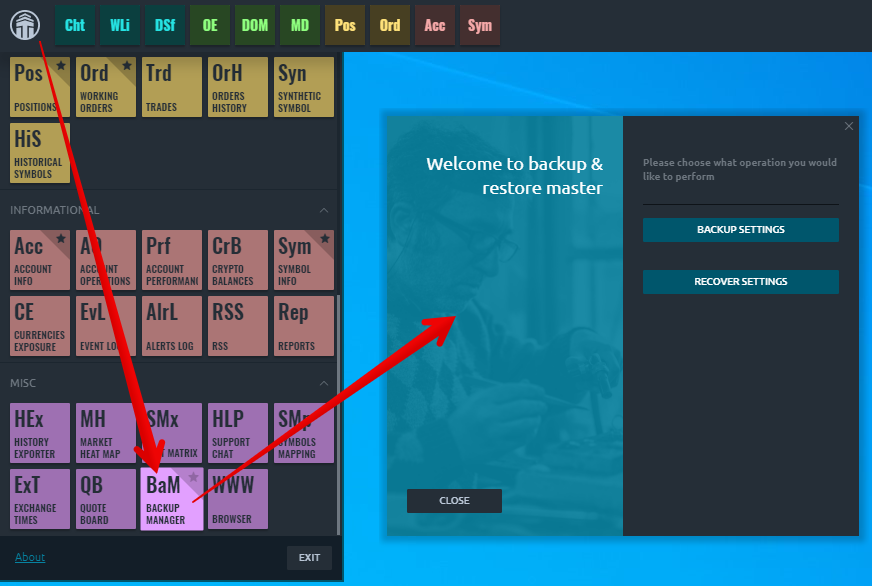
Task: Collapse the Misc section
Action: click(323, 383)
